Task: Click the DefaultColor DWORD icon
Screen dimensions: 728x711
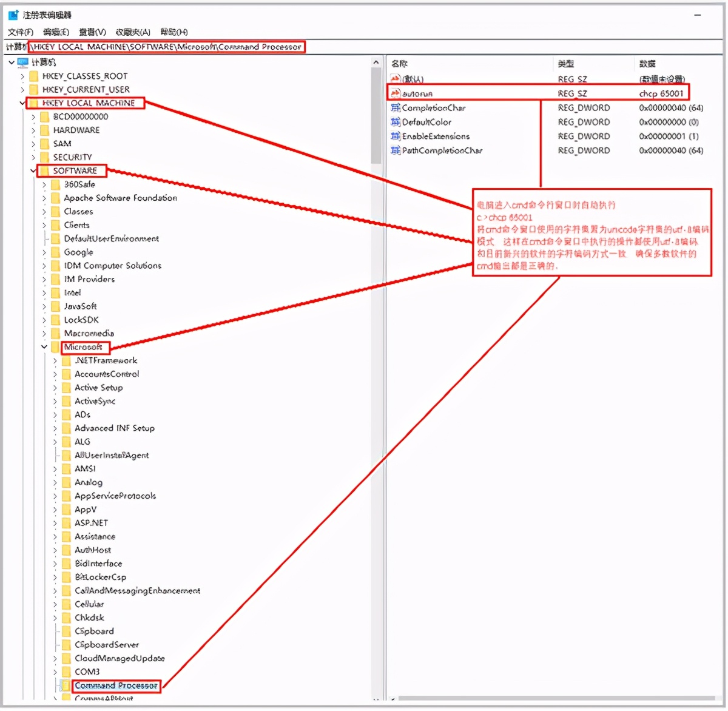Action: click(396, 122)
